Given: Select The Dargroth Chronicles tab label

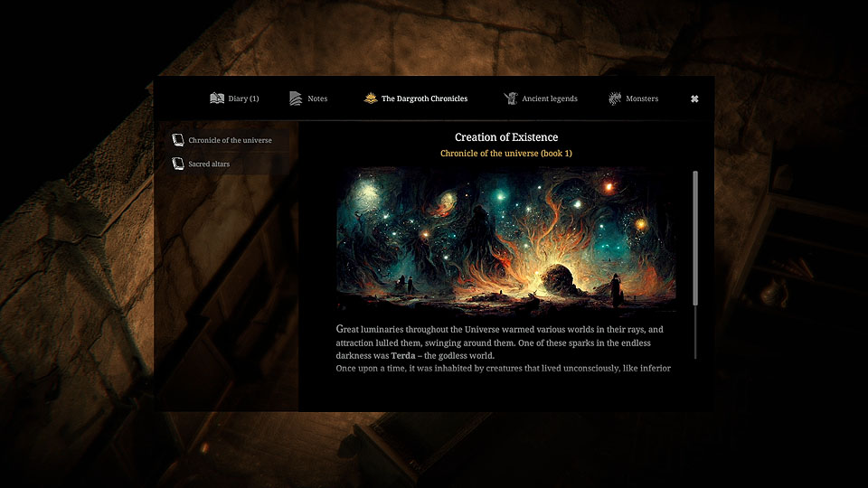Looking at the screenshot, I should point(424,99).
